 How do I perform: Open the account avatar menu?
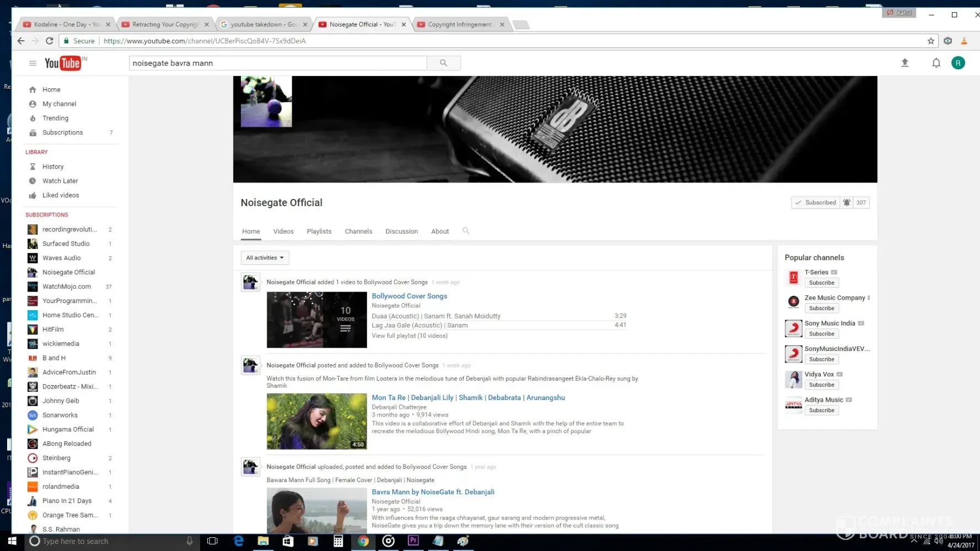click(x=958, y=63)
